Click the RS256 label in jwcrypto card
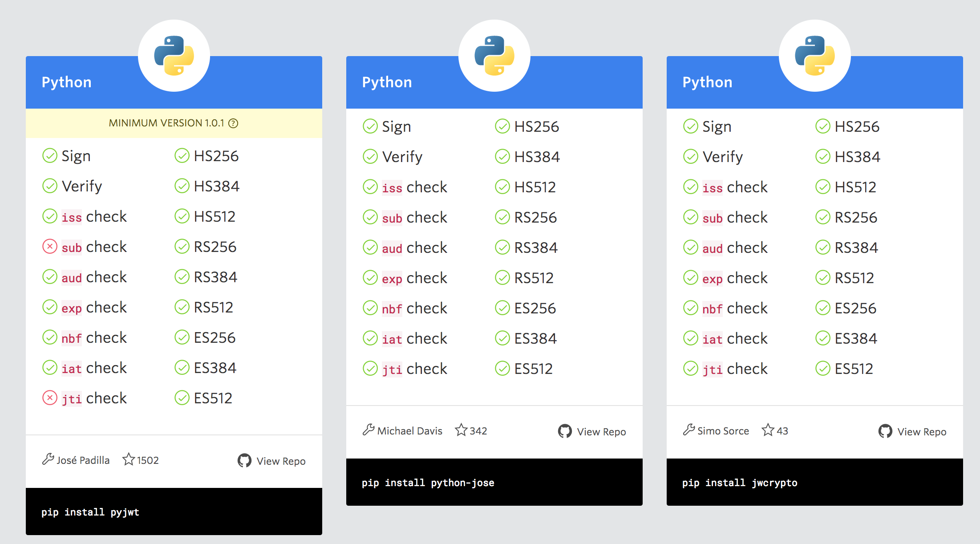Image resolution: width=980 pixels, height=544 pixels. click(x=856, y=217)
